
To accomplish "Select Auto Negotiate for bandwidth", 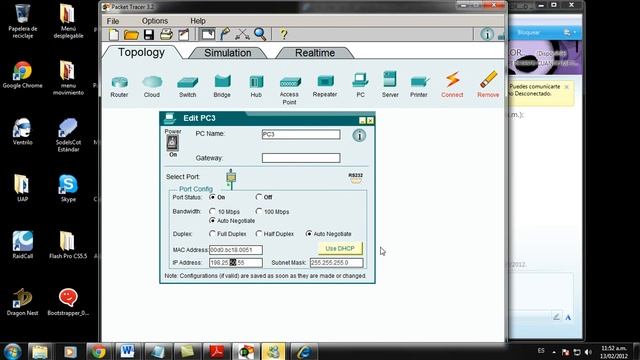I will [x=212, y=220].
